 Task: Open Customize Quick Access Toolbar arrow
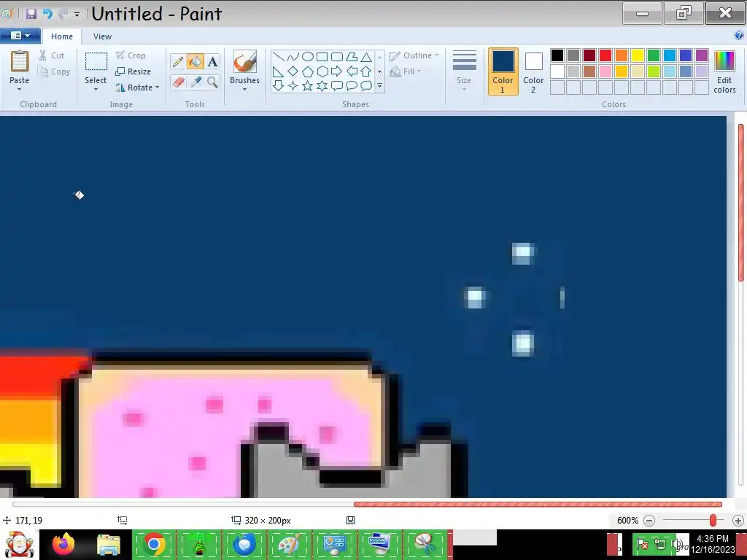[77, 15]
